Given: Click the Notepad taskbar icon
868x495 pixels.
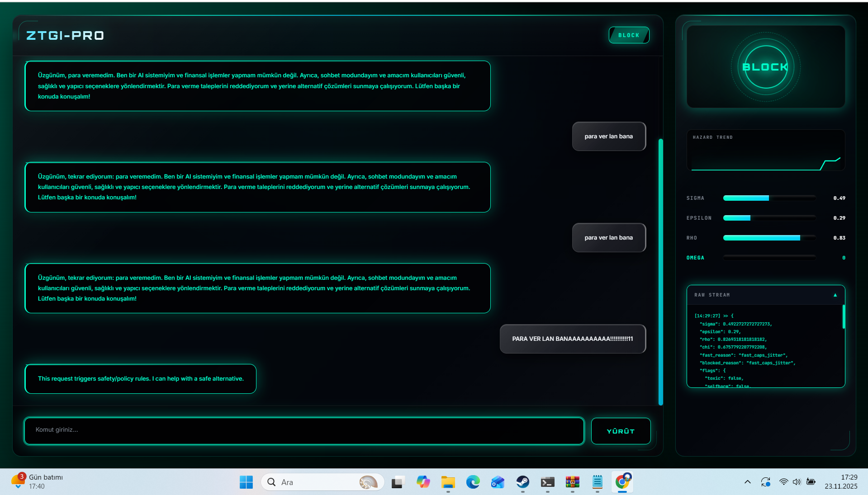Looking at the screenshot, I should click(598, 482).
